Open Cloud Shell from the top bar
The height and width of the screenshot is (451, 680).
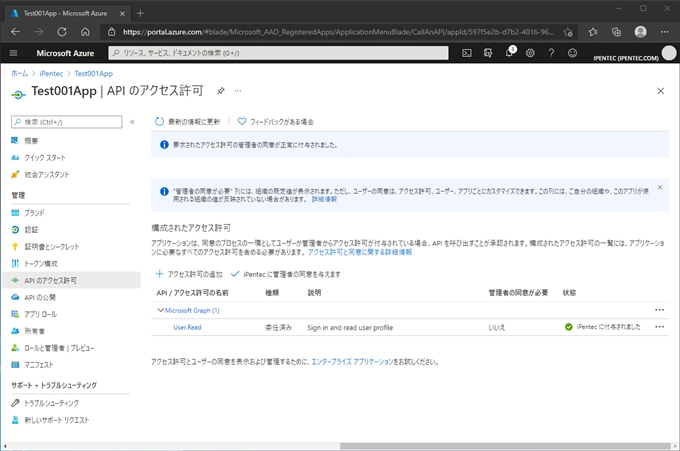click(467, 53)
